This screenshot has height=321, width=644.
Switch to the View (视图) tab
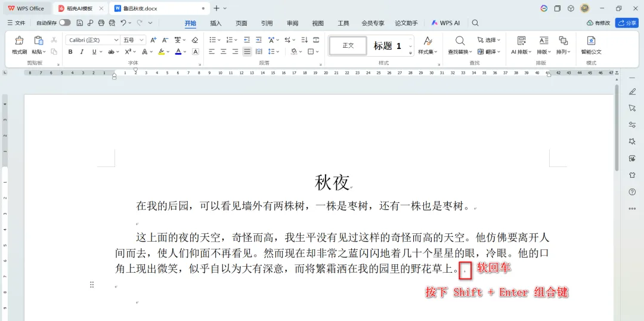point(318,23)
